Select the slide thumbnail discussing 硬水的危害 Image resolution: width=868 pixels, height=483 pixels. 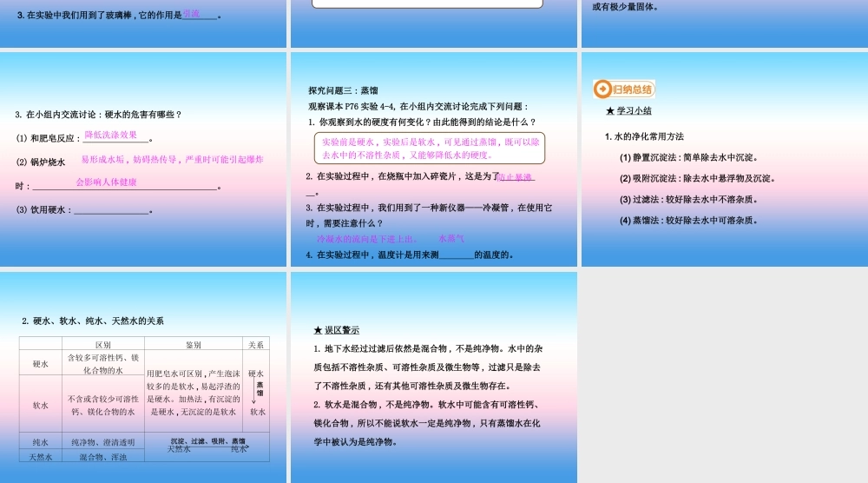143,160
